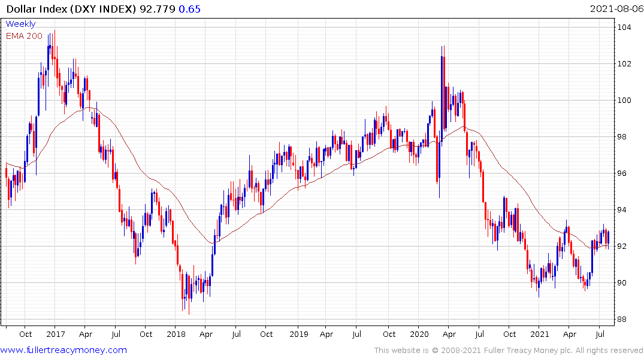Click the 2019 x-axis label
Image resolution: width=644 pixels, height=359 pixels.
pyautogui.click(x=298, y=334)
